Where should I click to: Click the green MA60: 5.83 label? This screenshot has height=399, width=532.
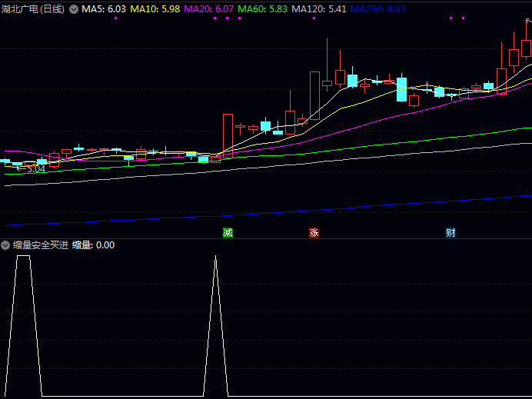coord(263,9)
